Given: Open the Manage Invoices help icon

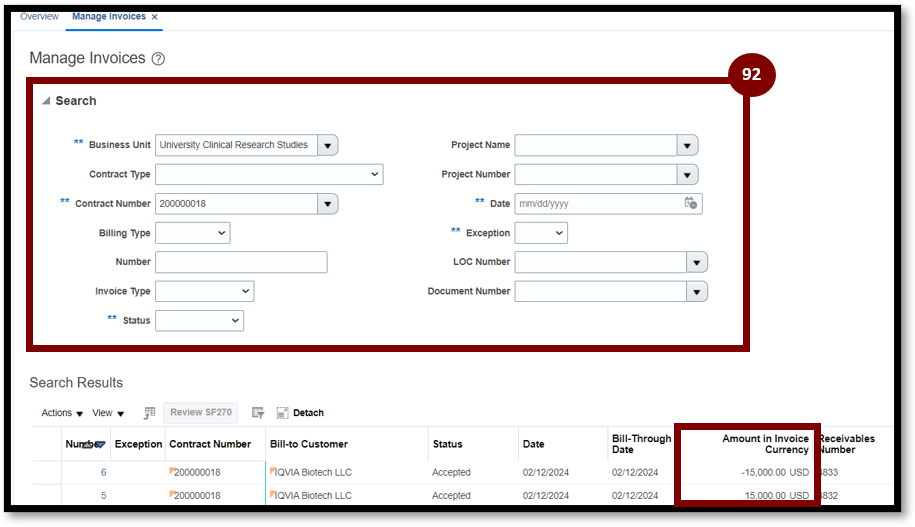Looking at the screenshot, I should [158, 59].
